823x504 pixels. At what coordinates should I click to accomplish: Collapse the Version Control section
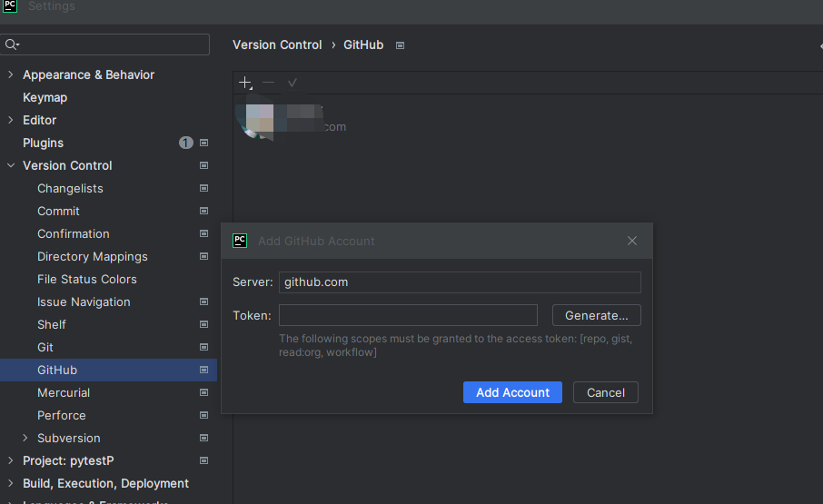11,165
